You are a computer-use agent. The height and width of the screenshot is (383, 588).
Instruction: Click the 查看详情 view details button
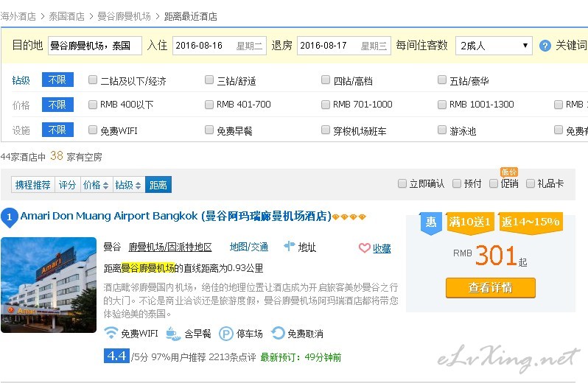coord(491,288)
